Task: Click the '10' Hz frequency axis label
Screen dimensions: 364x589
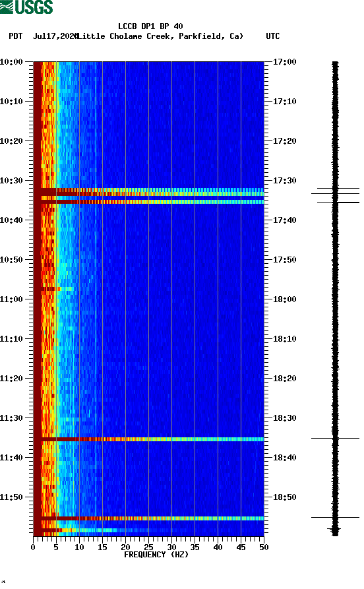Action: point(79,547)
